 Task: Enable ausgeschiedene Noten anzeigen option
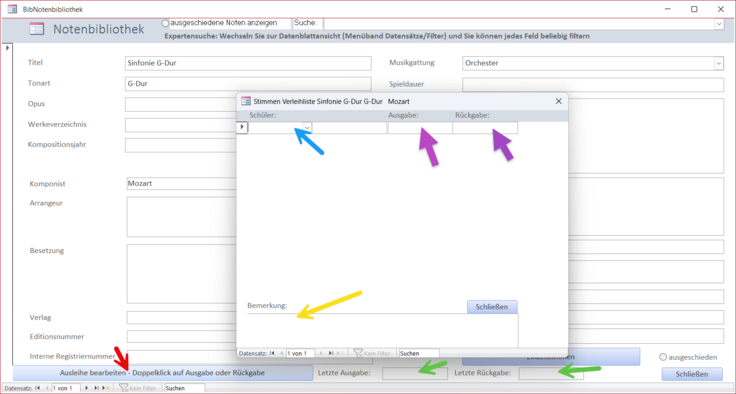coord(165,23)
